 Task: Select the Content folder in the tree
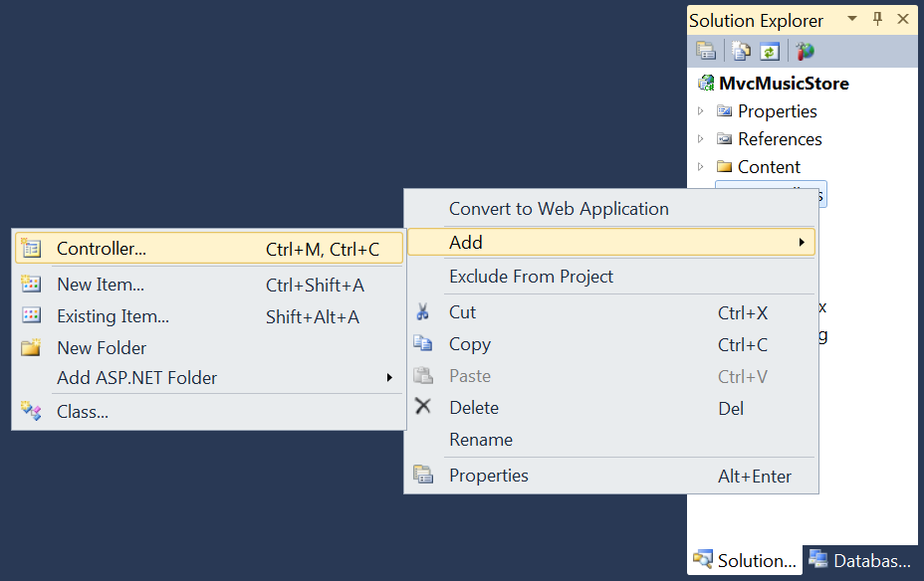pos(769,167)
